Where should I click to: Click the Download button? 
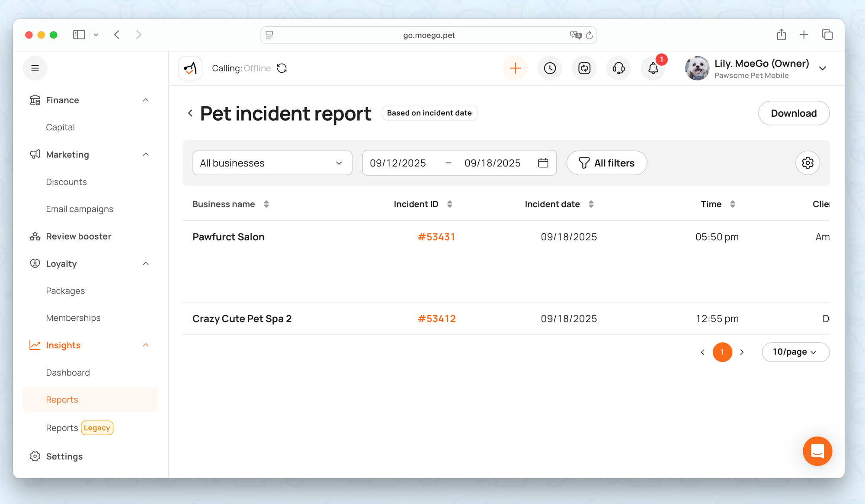coord(794,113)
